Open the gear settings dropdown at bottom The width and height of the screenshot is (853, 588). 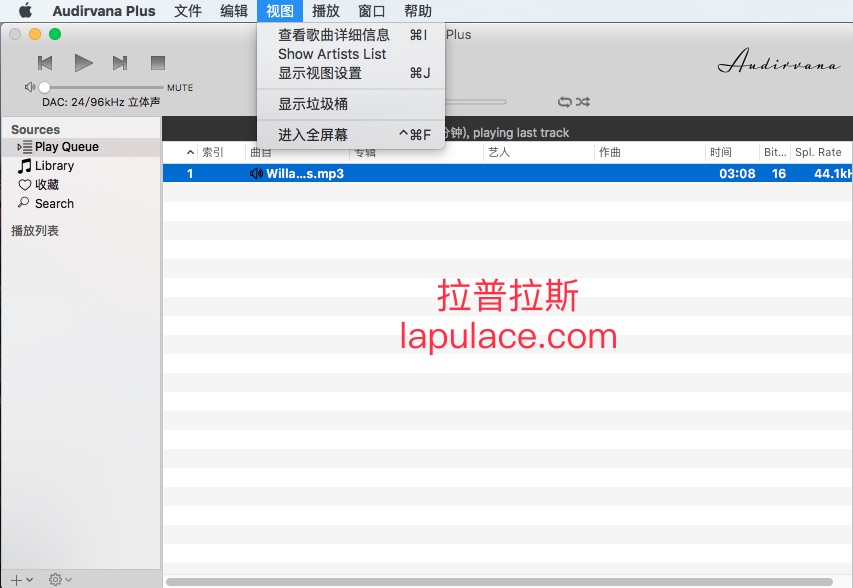(60, 579)
